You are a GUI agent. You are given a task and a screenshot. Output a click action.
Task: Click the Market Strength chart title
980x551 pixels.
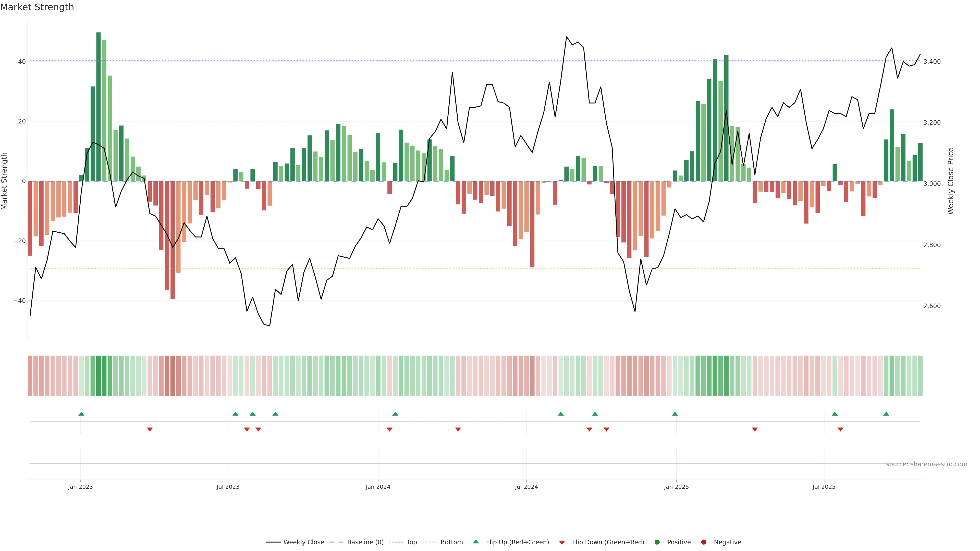[37, 7]
